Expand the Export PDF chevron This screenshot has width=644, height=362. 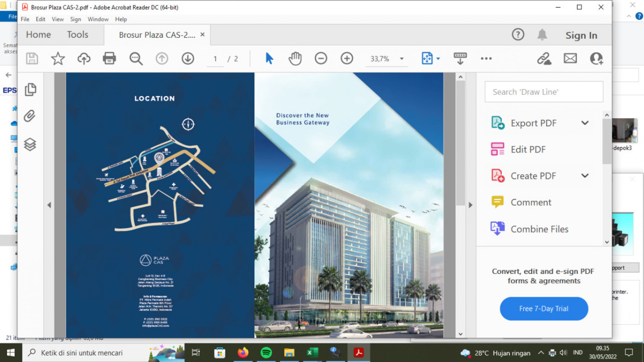pos(585,123)
